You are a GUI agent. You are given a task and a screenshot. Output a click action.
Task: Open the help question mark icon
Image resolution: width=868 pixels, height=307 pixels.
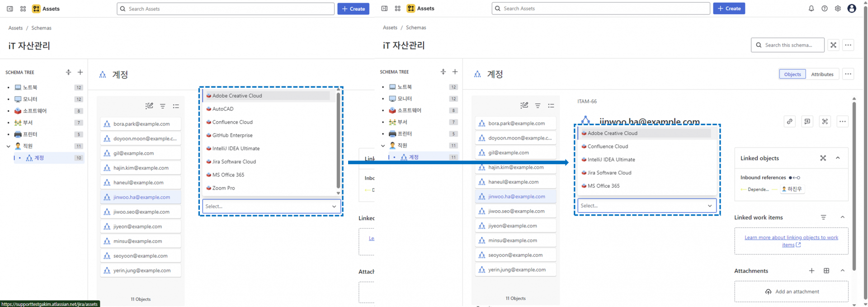(x=825, y=9)
